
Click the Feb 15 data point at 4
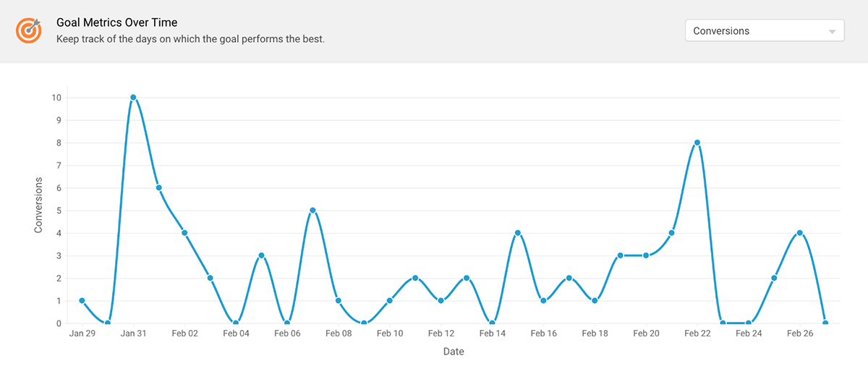click(x=518, y=233)
